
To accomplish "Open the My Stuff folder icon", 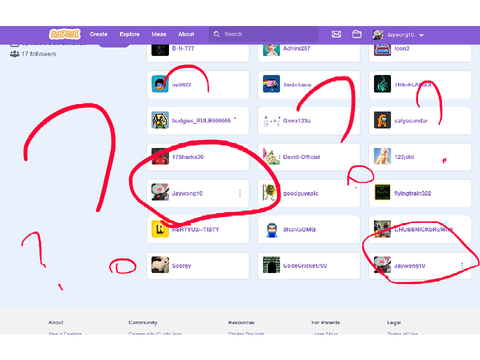I will pos(357,34).
